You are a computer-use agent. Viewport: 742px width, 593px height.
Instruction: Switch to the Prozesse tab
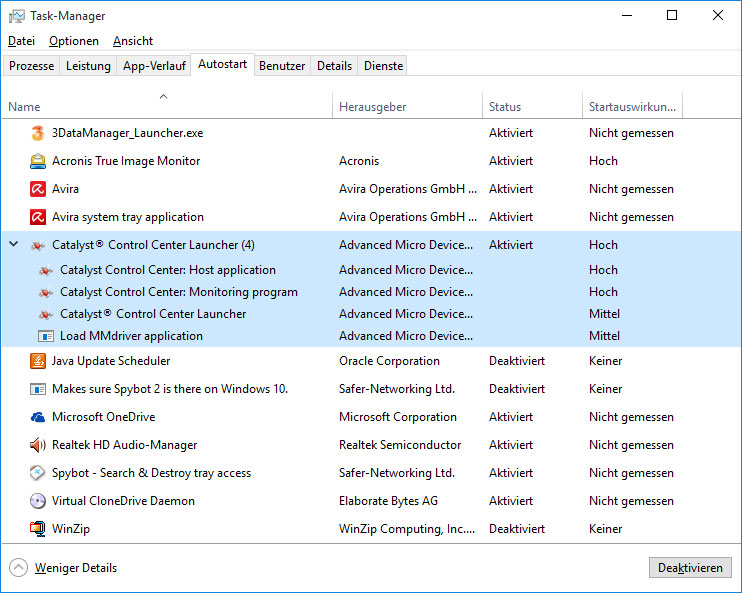(x=31, y=66)
